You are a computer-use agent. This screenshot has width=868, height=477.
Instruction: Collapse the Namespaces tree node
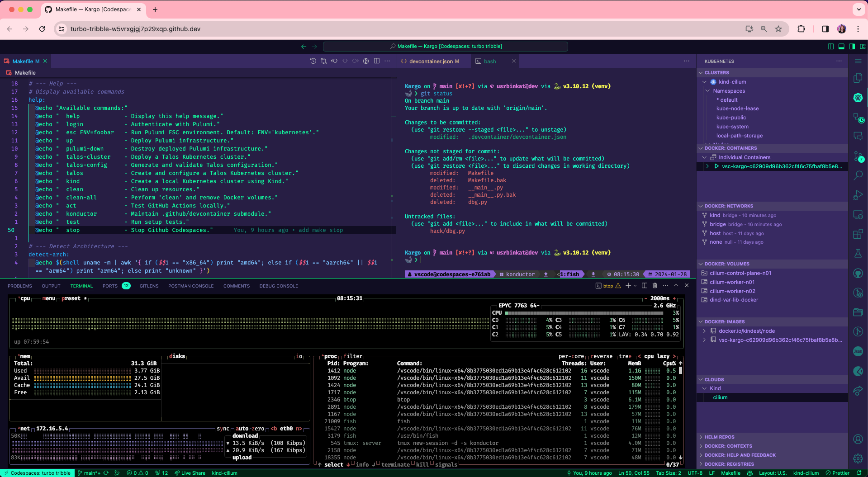[x=708, y=91]
